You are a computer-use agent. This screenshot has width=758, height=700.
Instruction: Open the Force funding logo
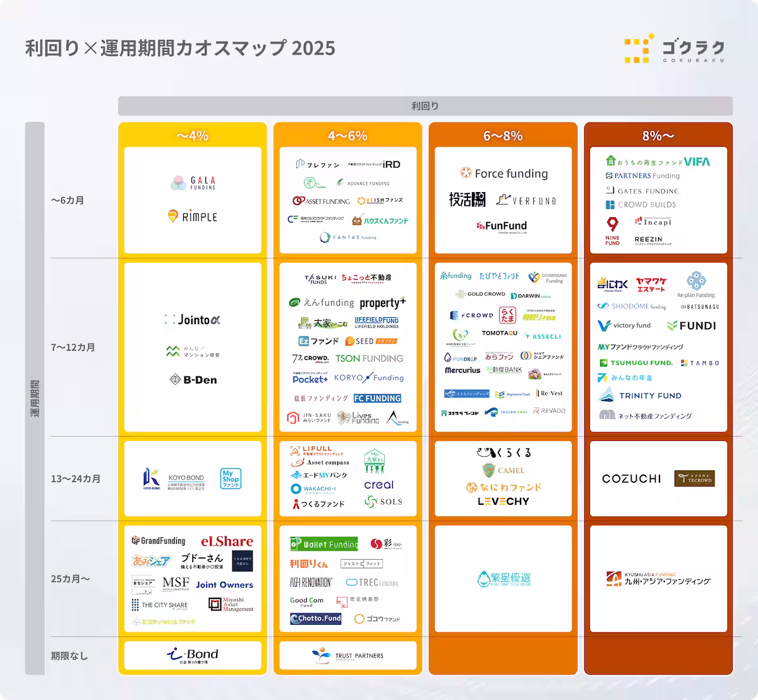503,173
